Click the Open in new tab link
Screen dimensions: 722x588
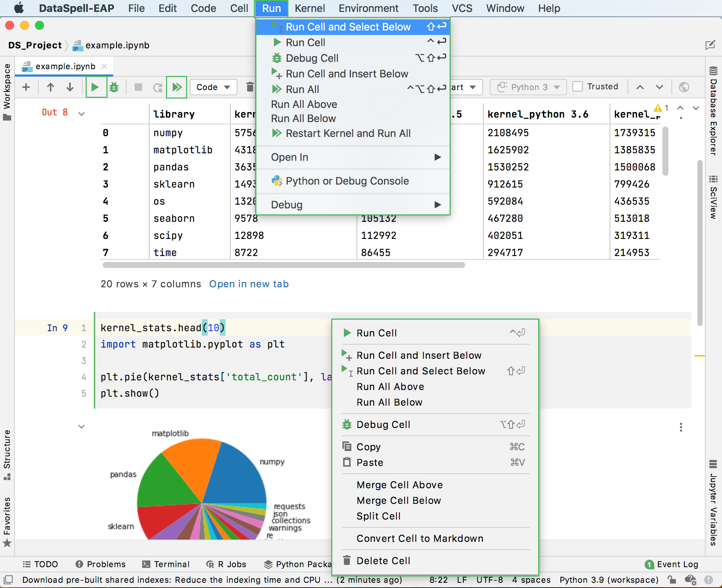tap(249, 284)
